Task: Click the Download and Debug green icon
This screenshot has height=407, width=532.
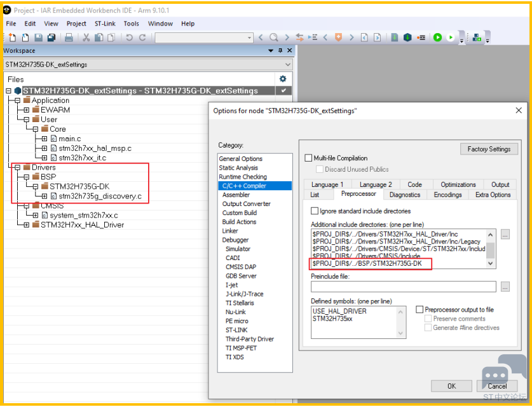Action: (x=438, y=38)
